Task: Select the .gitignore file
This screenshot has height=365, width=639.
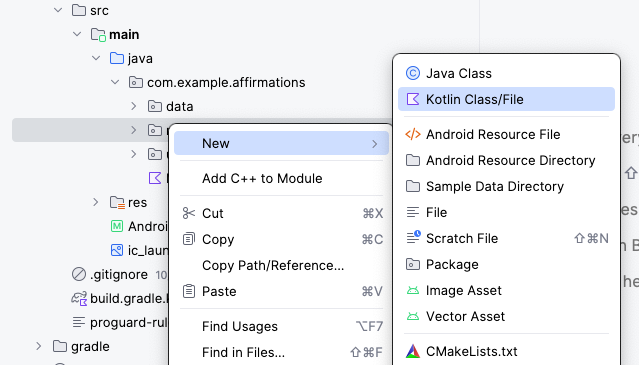Action: 119,275
